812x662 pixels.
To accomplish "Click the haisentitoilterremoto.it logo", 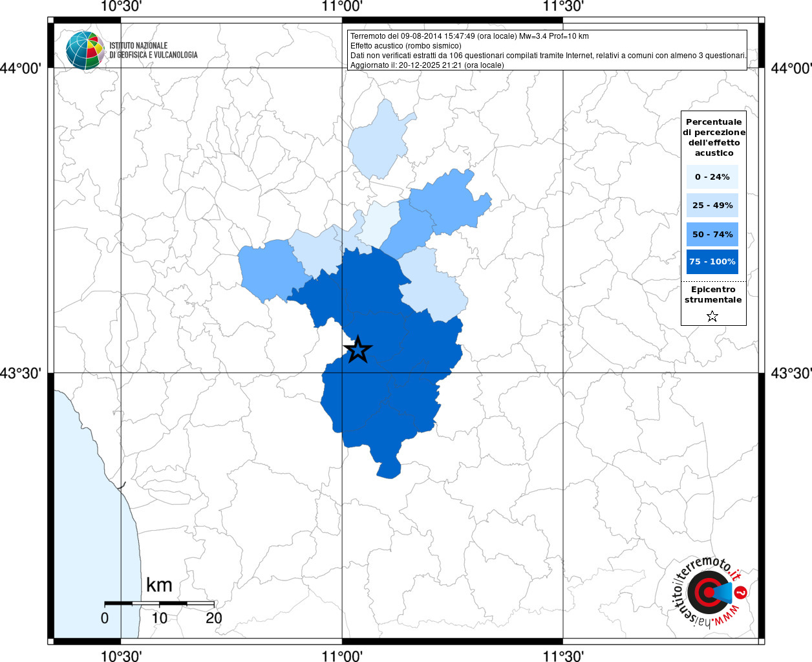I will [710, 592].
